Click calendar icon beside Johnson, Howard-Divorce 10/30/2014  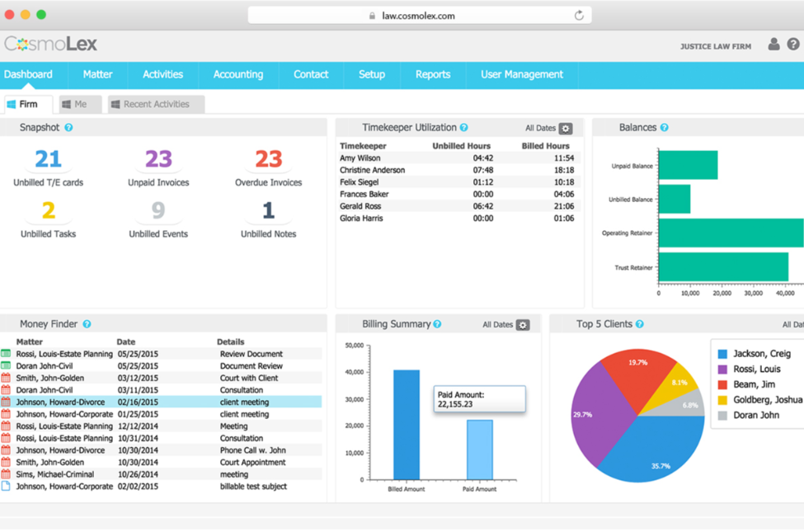pyautogui.click(x=6, y=450)
